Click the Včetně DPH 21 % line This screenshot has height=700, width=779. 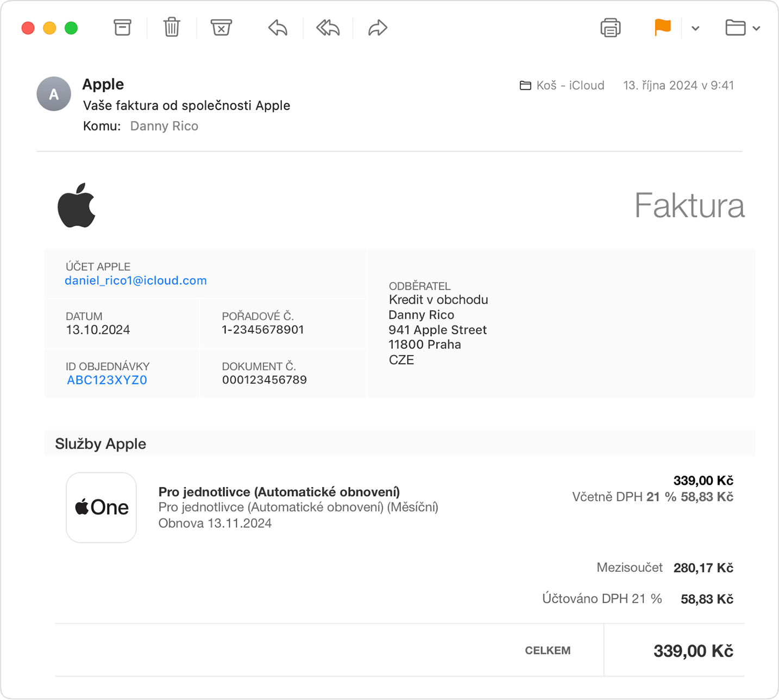click(653, 497)
